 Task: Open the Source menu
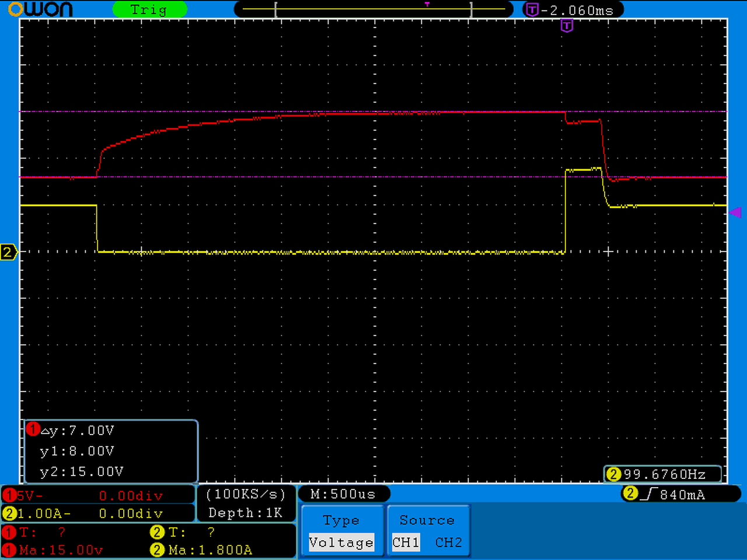[427, 520]
